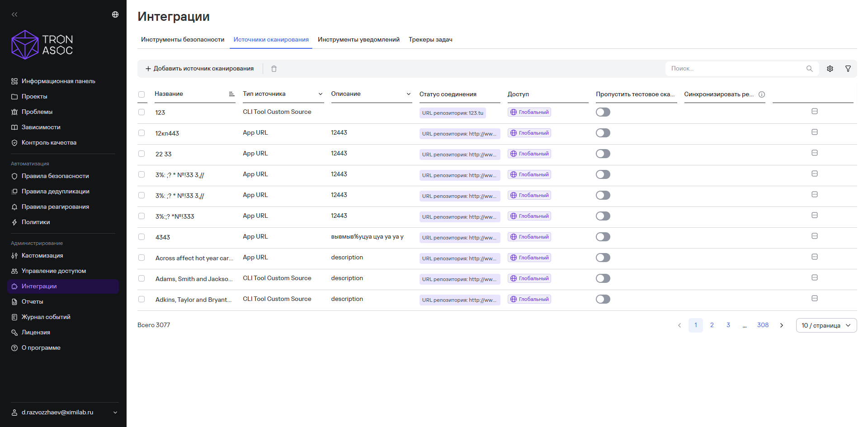
Task: Open the 10 / страница page size dropdown
Action: point(826,325)
